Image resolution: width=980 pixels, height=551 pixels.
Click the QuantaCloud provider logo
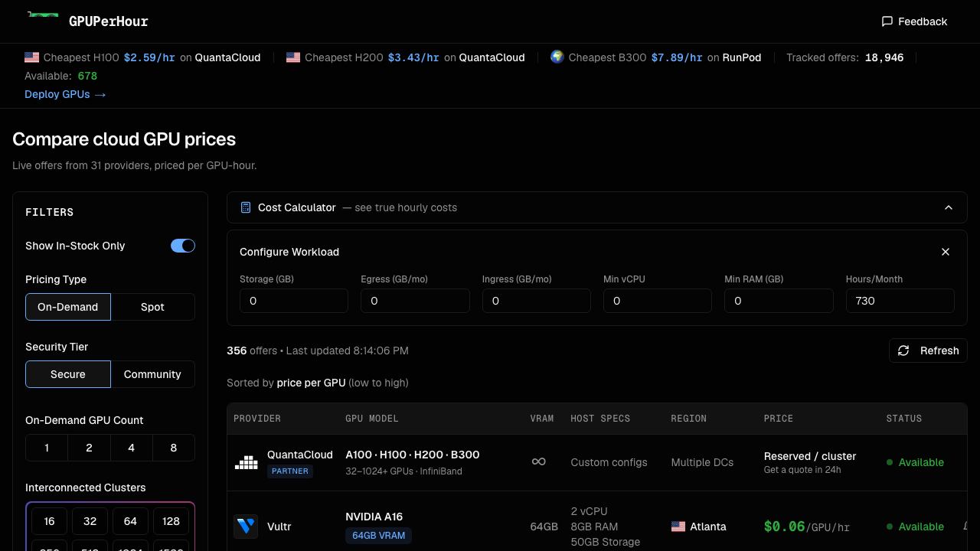pyautogui.click(x=246, y=462)
